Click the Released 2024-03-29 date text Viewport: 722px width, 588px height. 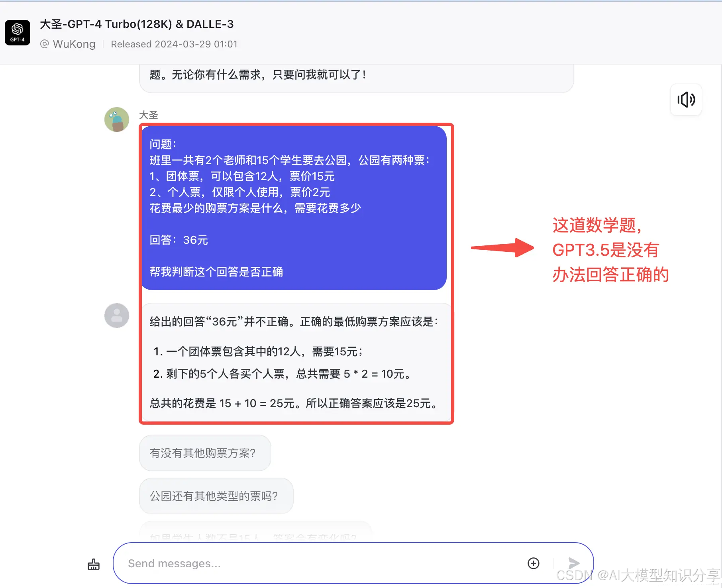point(174,44)
